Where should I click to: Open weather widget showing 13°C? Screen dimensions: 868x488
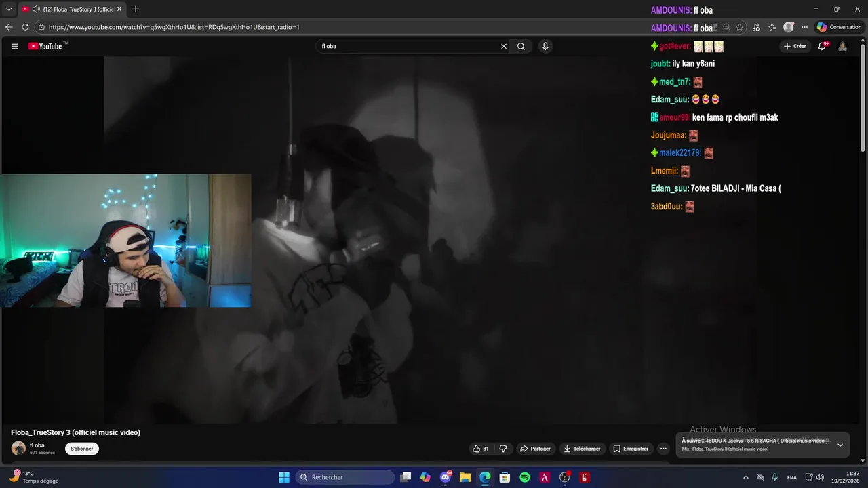tap(34, 477)
